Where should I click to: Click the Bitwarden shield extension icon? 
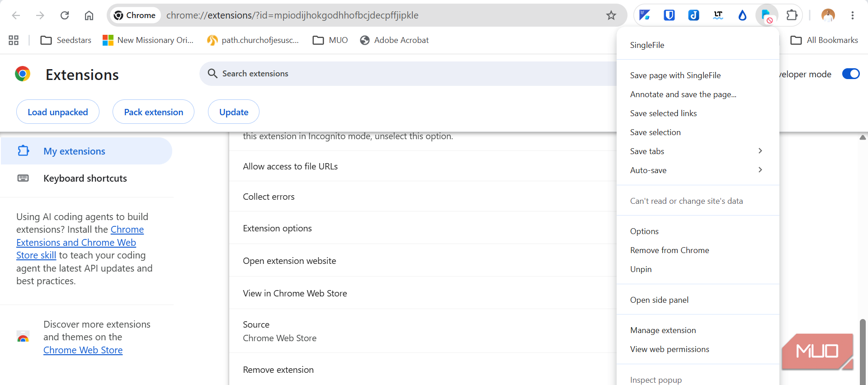coord(669,15)
